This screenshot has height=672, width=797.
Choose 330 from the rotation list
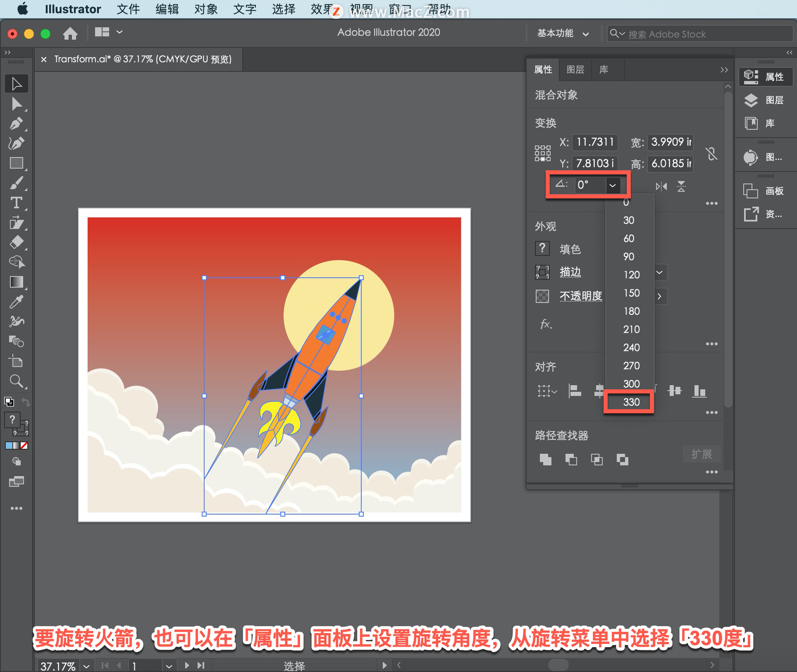(631, 402)
